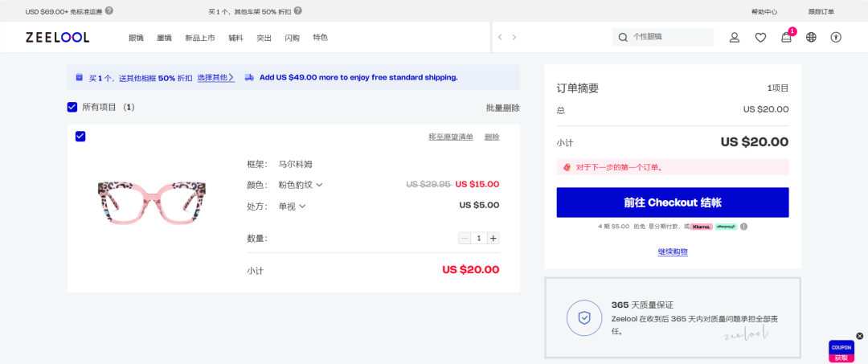Viewport: 868px width, 364px height.
Task: Expand the 粉色豹纹 color dropdown
Action: coord(319,185)
